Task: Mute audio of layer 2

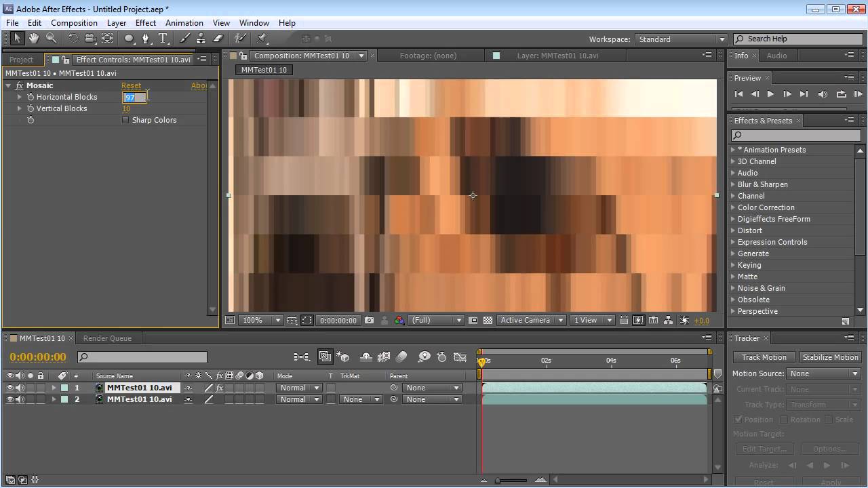Action: (20, 399)
